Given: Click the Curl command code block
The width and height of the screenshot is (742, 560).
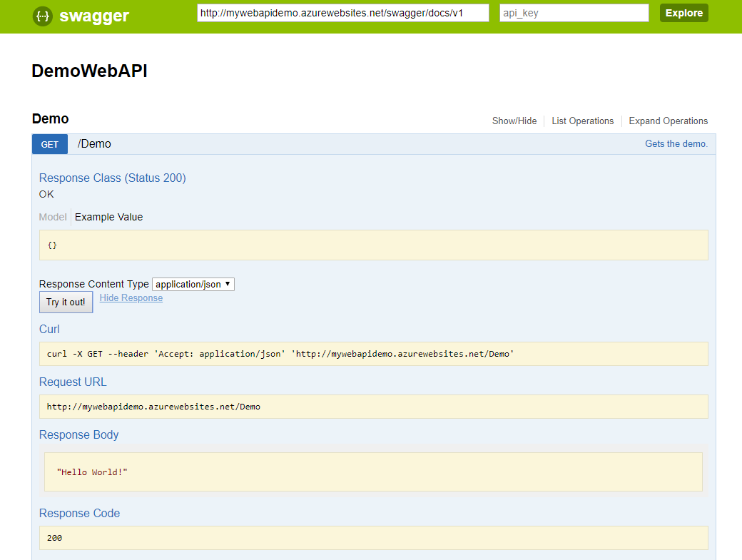Looking at the screenshot, I should click(x=373, y=354).
